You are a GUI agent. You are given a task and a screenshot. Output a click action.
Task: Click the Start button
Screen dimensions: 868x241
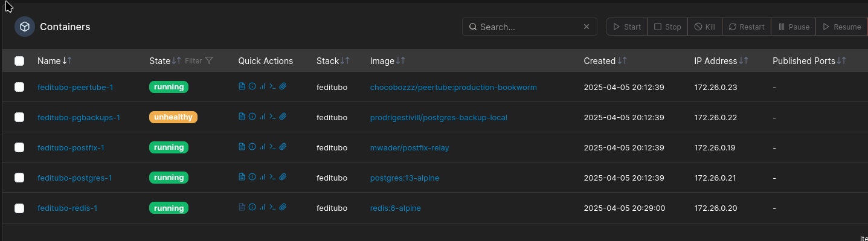[627, 27]
